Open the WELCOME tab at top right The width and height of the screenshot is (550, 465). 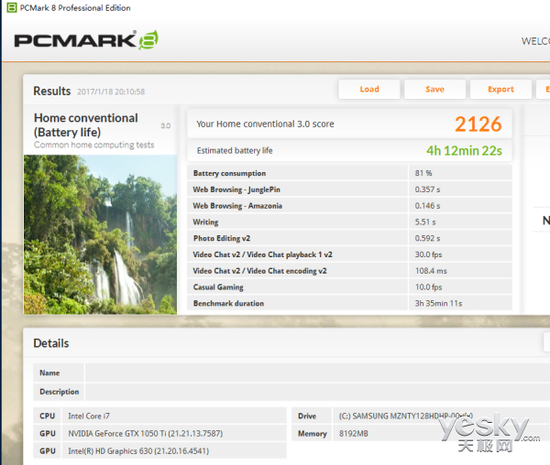(x=536, y=41)
